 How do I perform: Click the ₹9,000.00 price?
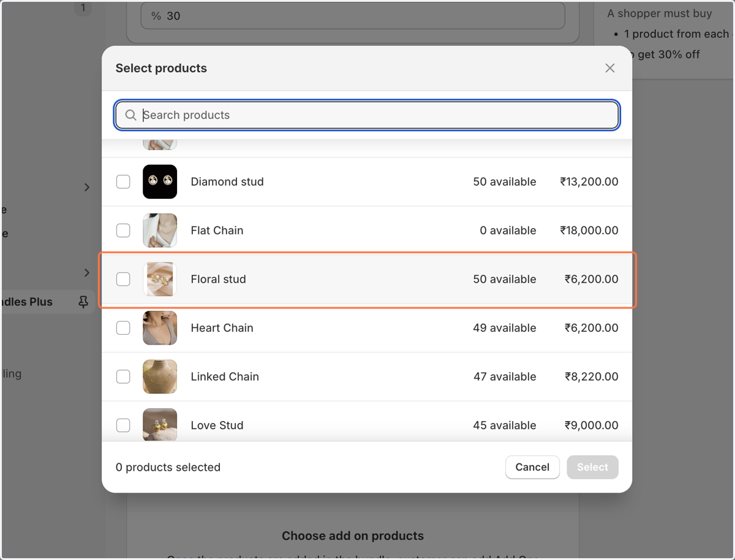point(592,425)
